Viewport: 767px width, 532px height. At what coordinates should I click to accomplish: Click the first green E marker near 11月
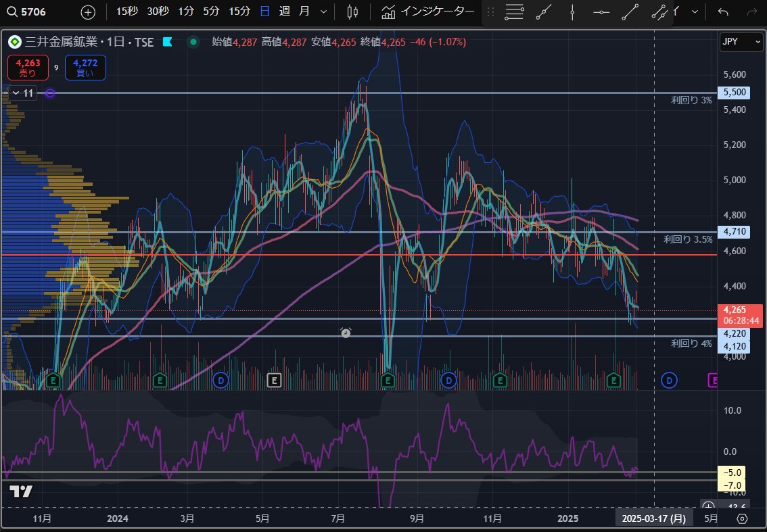coord(53,379)
